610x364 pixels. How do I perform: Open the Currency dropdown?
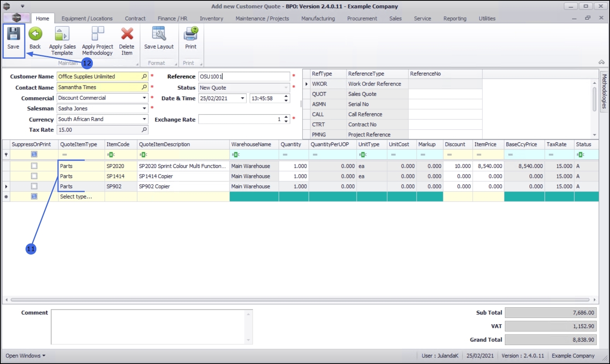point(144,119)
